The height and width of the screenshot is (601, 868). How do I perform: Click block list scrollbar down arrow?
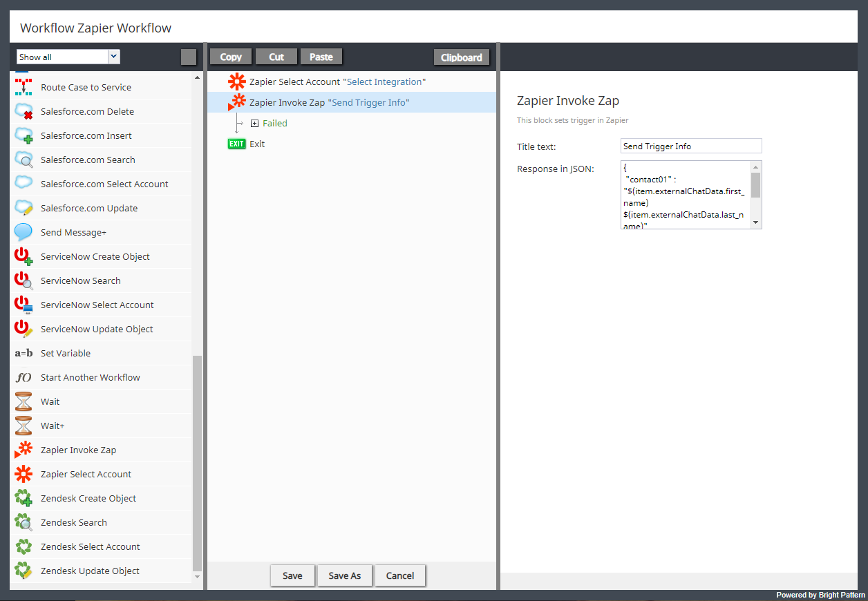pos(198,576)
